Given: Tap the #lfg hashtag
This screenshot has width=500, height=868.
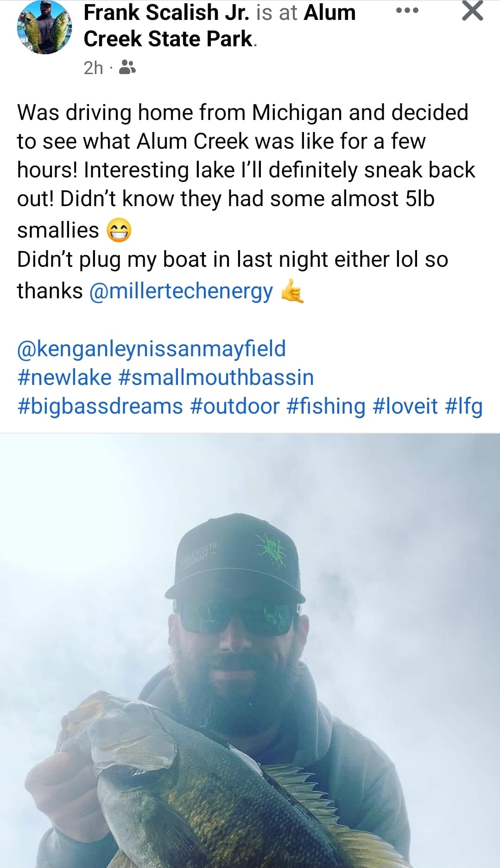Looking at the screenshot, I should coord(463,406).
